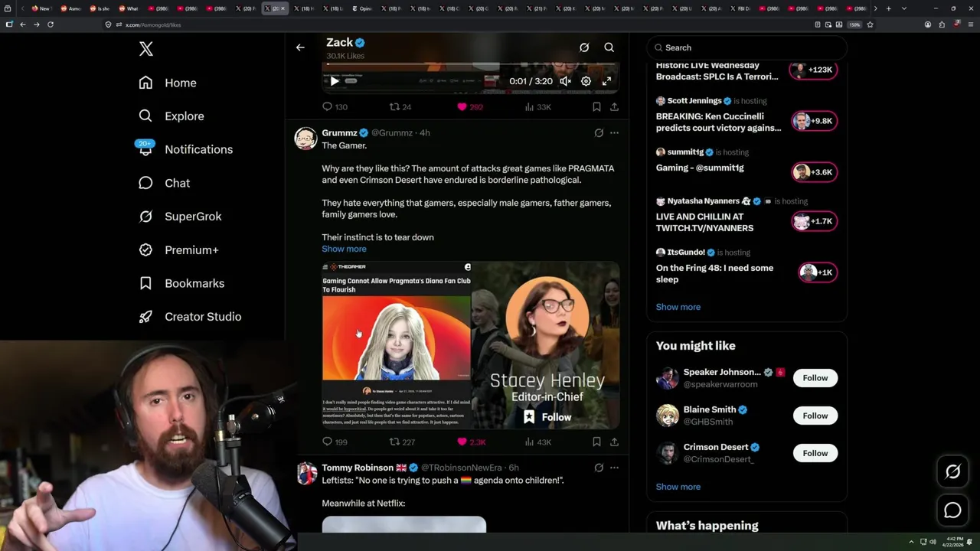The width and height of the screenshot is (980, 551).
Task: Open Bookmarks in the sidebar
Action: (x=181, y=283)
